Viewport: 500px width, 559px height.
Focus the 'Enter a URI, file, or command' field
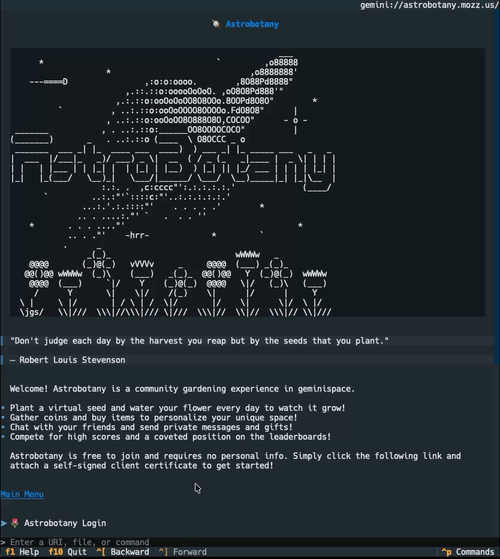coord(249,542)
